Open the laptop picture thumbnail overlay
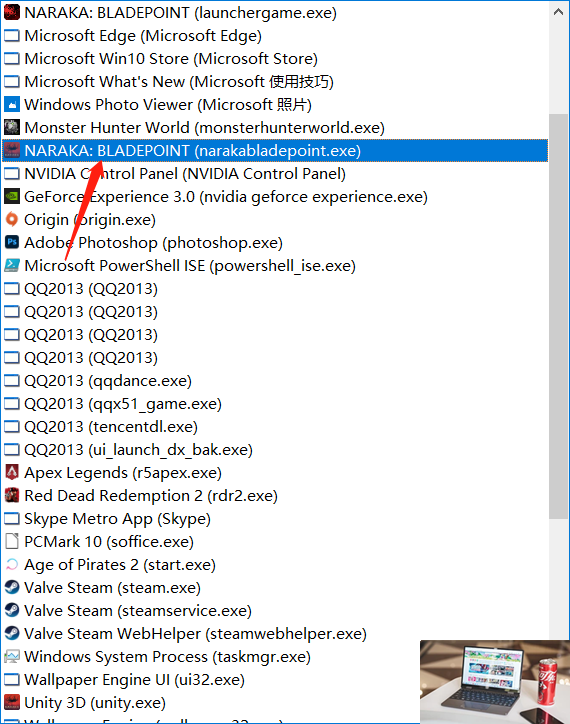570x724 pixels. [x=495, y=682]
